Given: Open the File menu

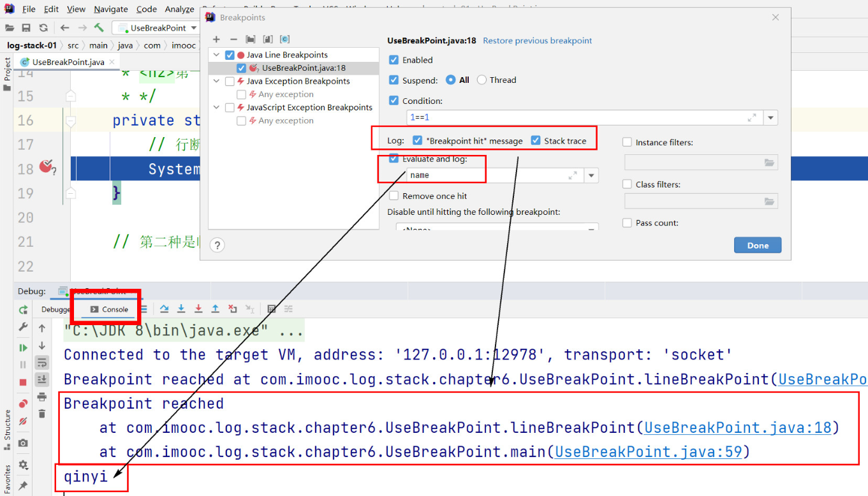Looking at the screenshot, I should click(x=29, y=9).
